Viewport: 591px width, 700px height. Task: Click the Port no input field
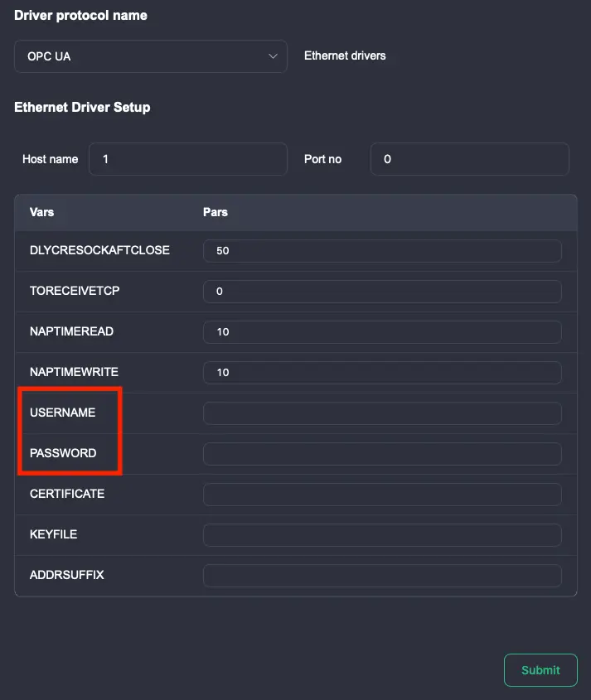[x=469, y=159]
